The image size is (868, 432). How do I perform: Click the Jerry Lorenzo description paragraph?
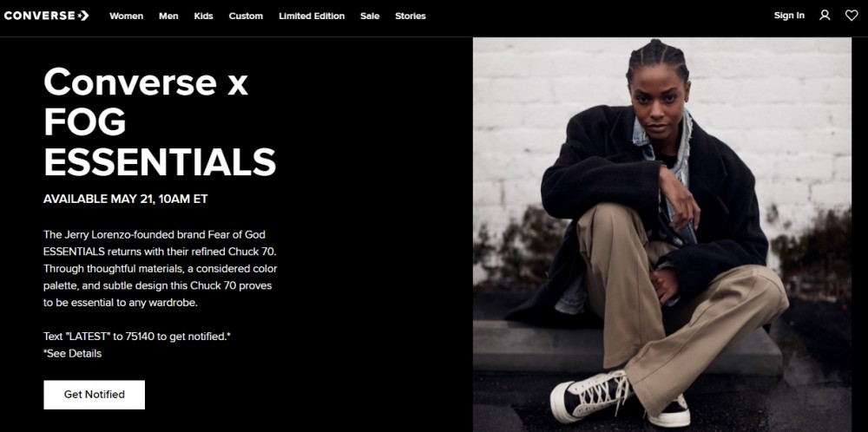pyautogui.click(x=161, y=269)
